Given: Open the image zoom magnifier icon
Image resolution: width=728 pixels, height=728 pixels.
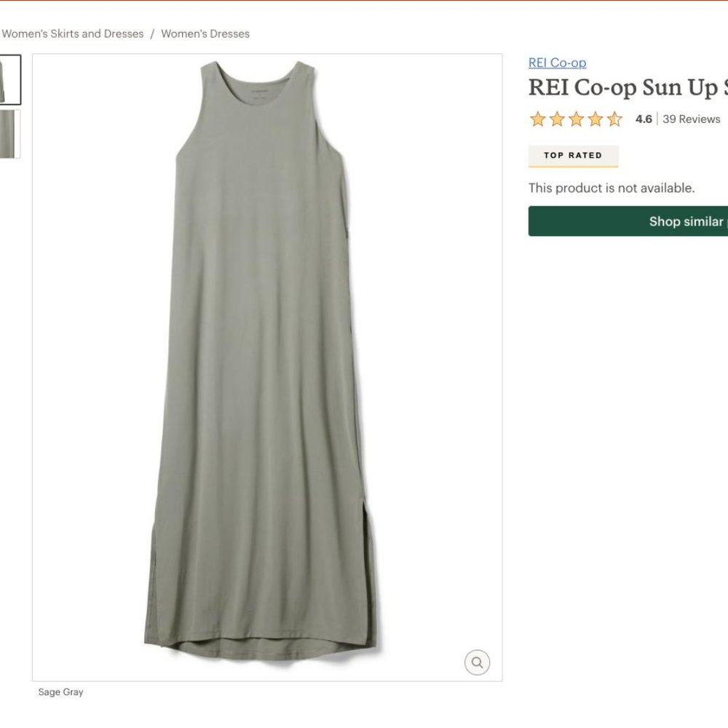Looking at the screenshot, I should [x=476, y=662].
